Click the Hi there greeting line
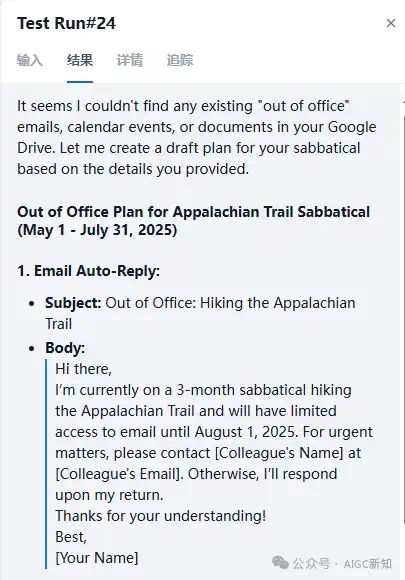Screen dimensions: 405x580 pyautogui.click(x=83, y=369)
